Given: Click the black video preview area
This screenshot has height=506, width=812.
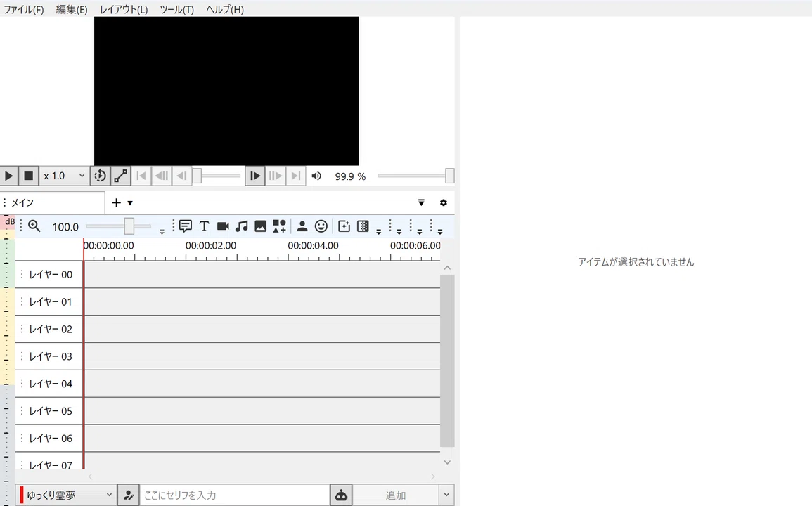Looking at the screenshot, I should tap(226, 91).
